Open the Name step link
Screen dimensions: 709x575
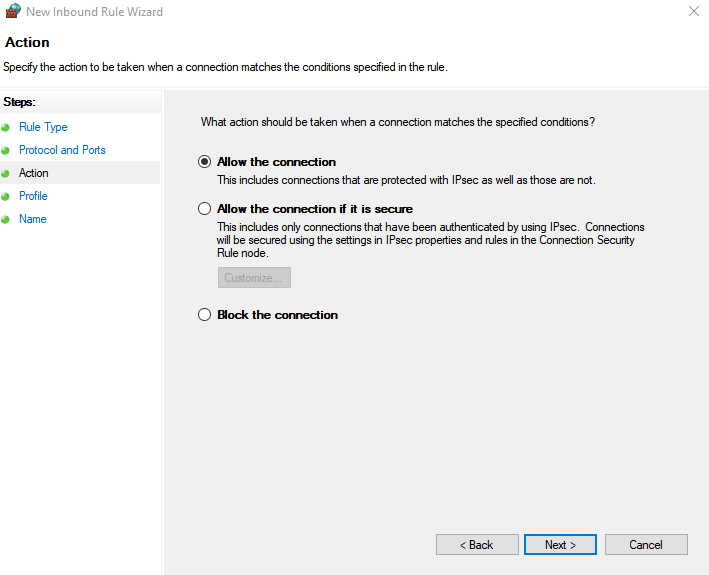click(x=33, y=219)
